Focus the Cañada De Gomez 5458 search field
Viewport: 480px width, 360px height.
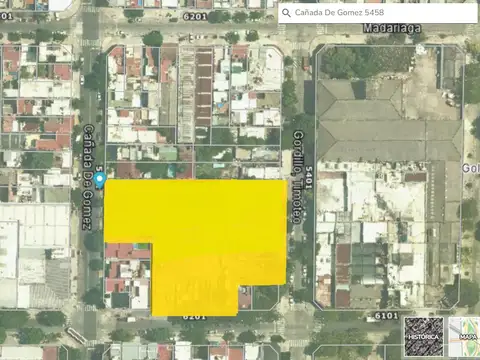pyautogui.click(x=378, y=13)
